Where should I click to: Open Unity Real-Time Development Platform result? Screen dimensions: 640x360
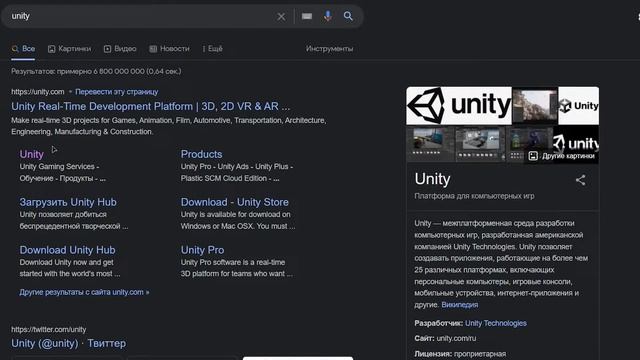point(151,107)
